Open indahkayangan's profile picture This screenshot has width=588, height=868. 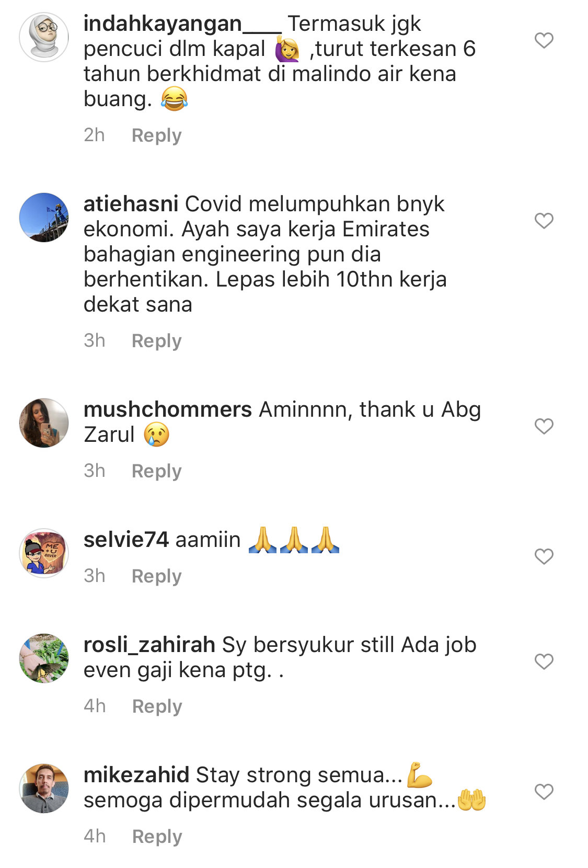tap(44, 37)
